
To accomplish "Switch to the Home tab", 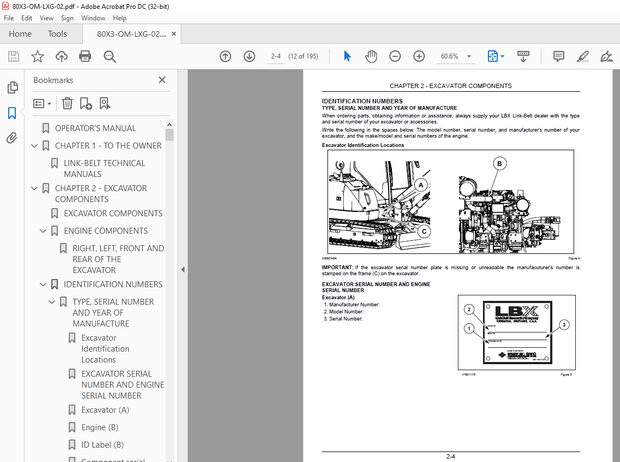I will (x=20, y=34).
